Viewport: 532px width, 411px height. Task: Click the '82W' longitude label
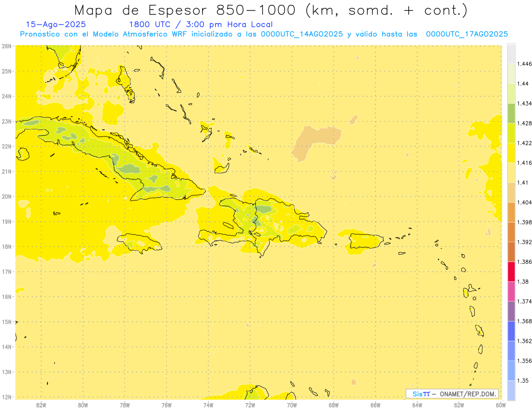pyautogui.click(x=41, y=405)
